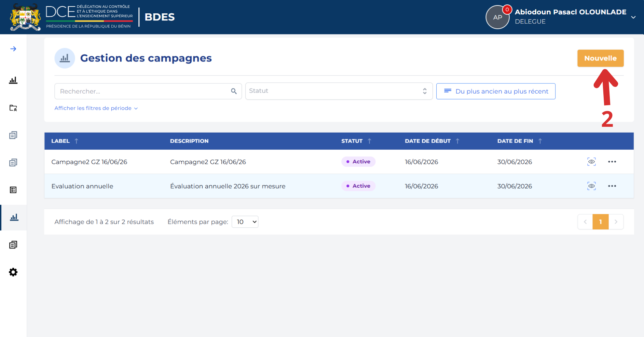Open the user profile menu chevron
644x337 pixels.
click(633, 17)
